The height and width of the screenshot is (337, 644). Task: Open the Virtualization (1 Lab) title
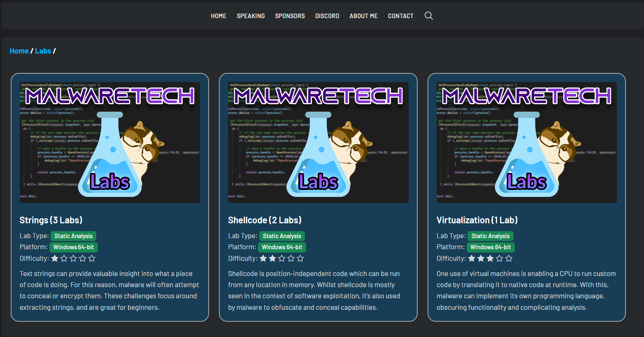pos(477,220)
